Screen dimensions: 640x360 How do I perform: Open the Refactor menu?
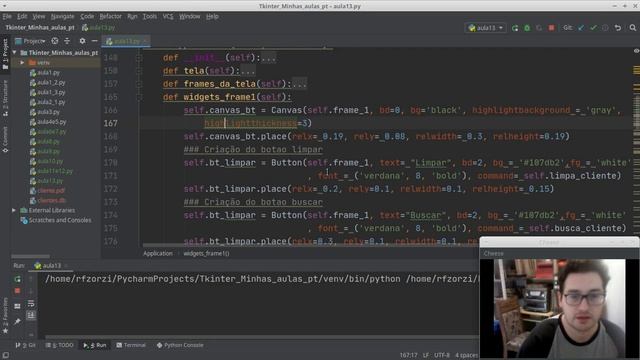111,16
